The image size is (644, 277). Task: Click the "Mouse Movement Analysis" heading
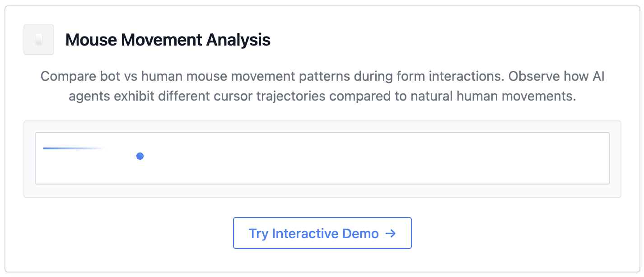pyautogui.click(x=168, y=40)
